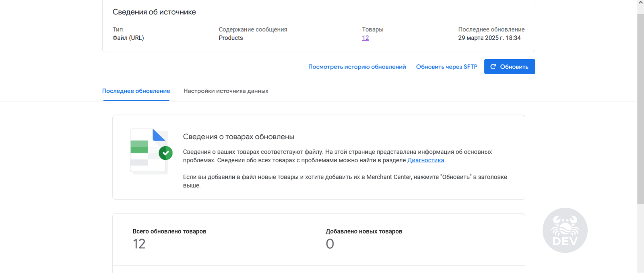This screenshot has width=644, height=273.
Task: Click total updated products value 12
Action: [x=139, y=244]
